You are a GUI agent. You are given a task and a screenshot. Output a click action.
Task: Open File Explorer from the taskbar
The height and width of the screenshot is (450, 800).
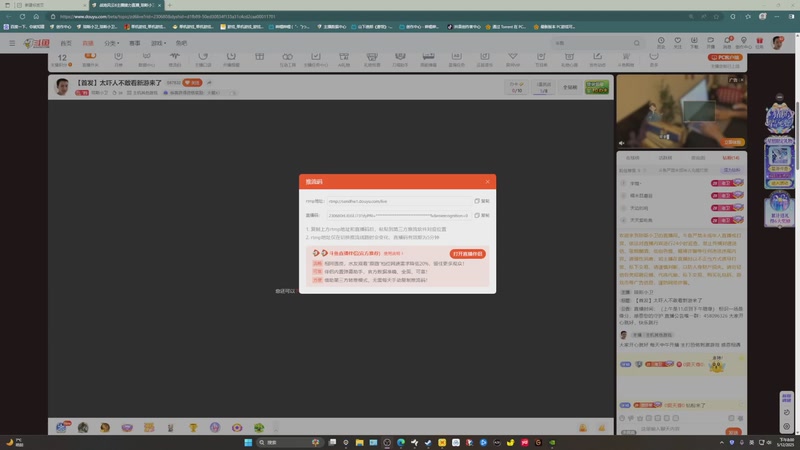[360, 442]
